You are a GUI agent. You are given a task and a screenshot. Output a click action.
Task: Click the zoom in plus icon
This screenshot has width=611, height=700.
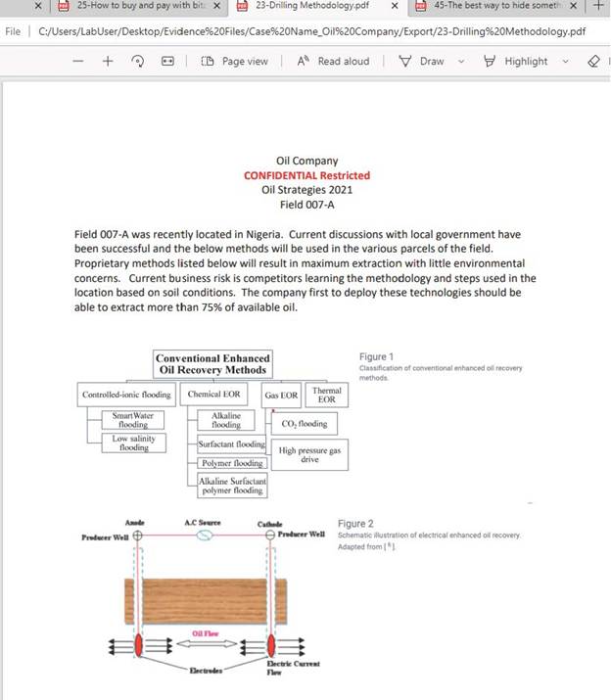click(x=109, y=61)
